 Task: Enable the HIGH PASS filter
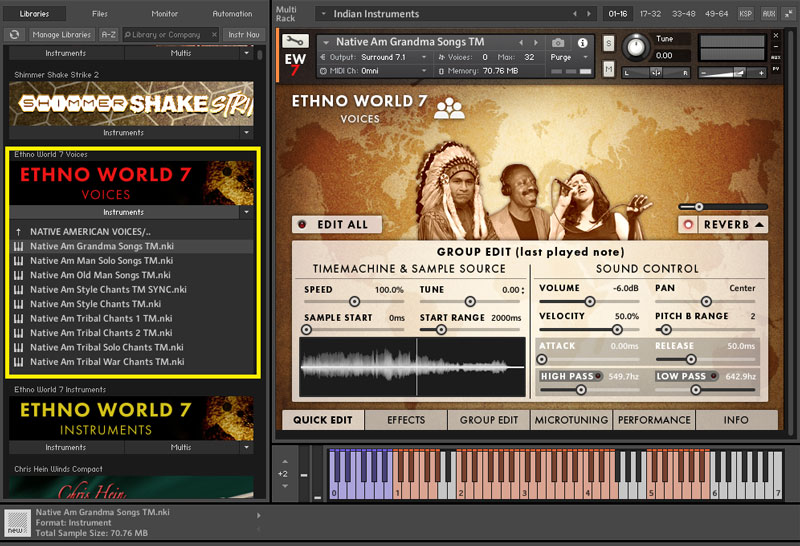pyautogui.click(x=598, y=376)
